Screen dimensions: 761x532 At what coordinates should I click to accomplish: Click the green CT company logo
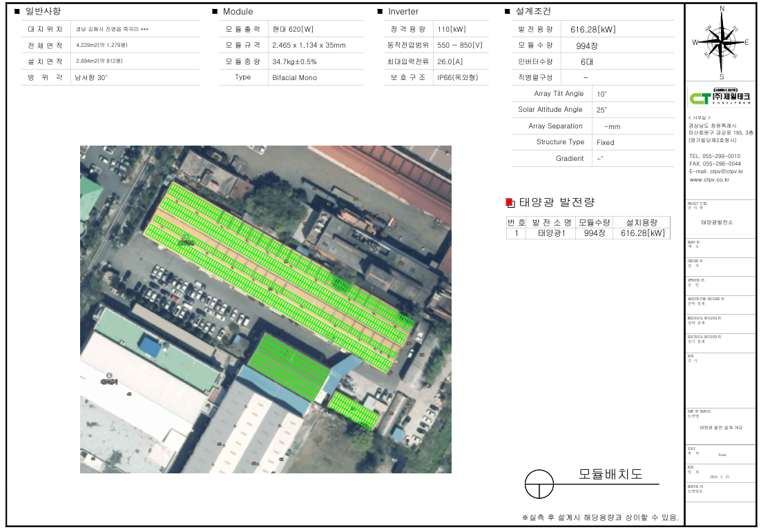pyautogui.click(x=700, y=99)
